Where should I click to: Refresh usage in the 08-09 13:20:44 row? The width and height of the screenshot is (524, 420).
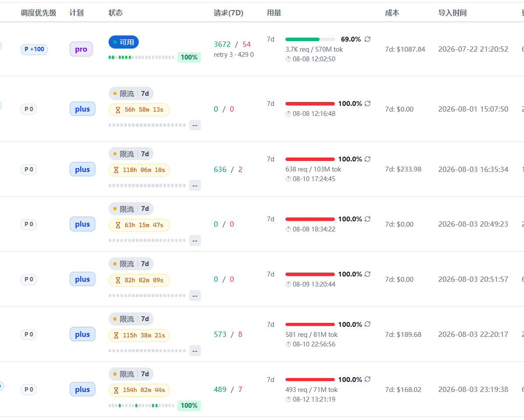[x=368, y=274]
